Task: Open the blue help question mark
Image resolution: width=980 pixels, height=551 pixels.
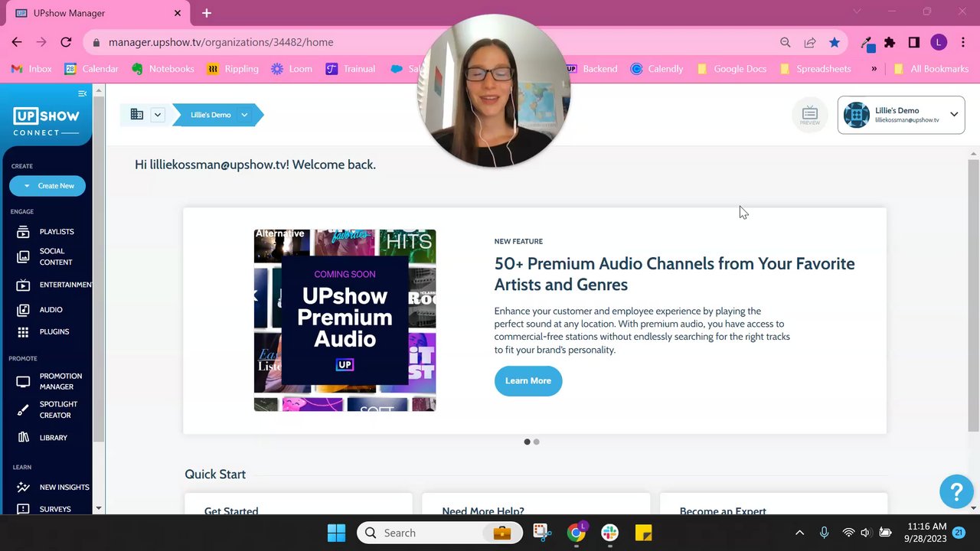Action: coord(956,491)
